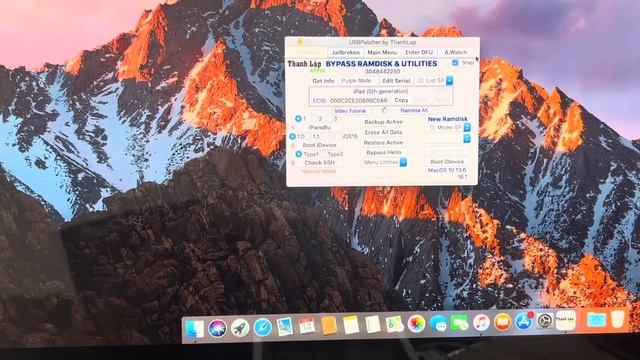Click the MacOS 10.13.6 version text
The height and width of the screenshot is (360, 640).
click(447, 170)
